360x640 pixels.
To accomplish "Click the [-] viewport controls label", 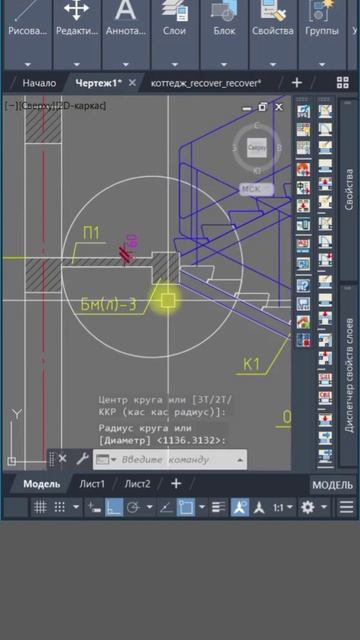I will (x=11, y=106).
